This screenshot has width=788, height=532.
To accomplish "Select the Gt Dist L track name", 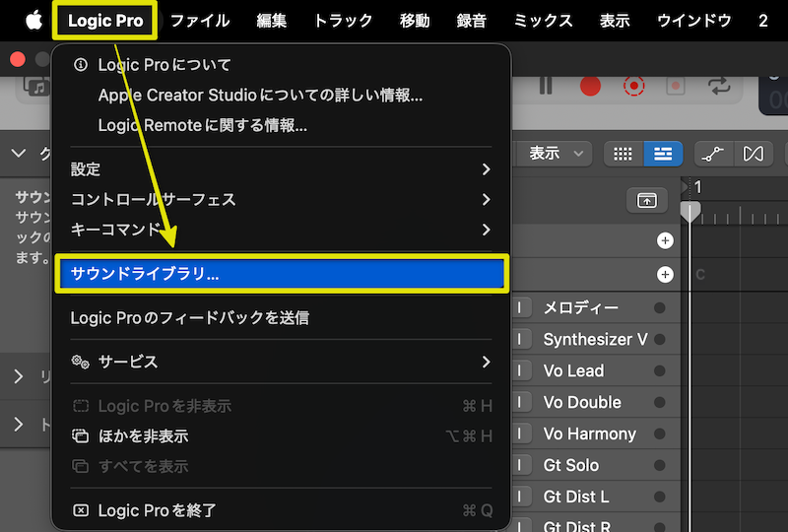I will [x=576, y=497].
